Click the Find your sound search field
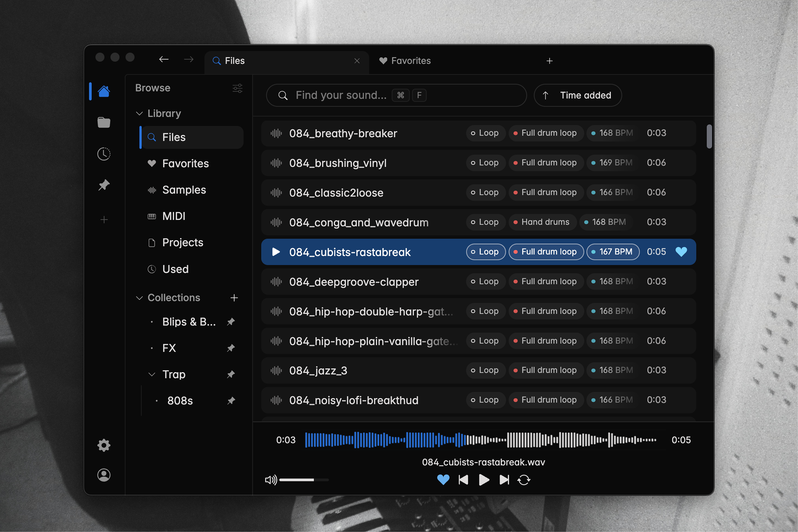 (396, 95)
